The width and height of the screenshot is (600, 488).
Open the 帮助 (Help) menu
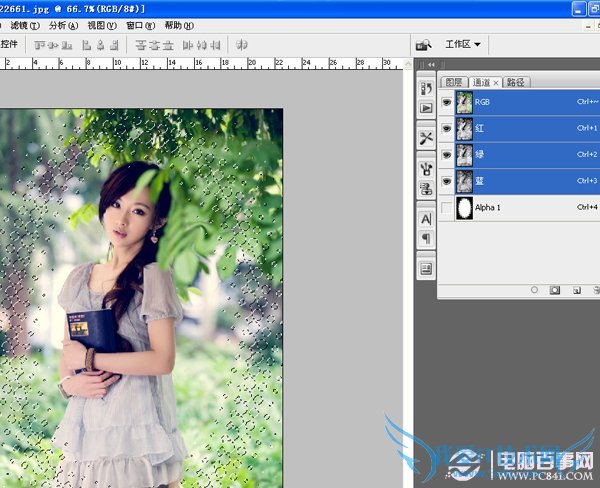click(179, 25)
